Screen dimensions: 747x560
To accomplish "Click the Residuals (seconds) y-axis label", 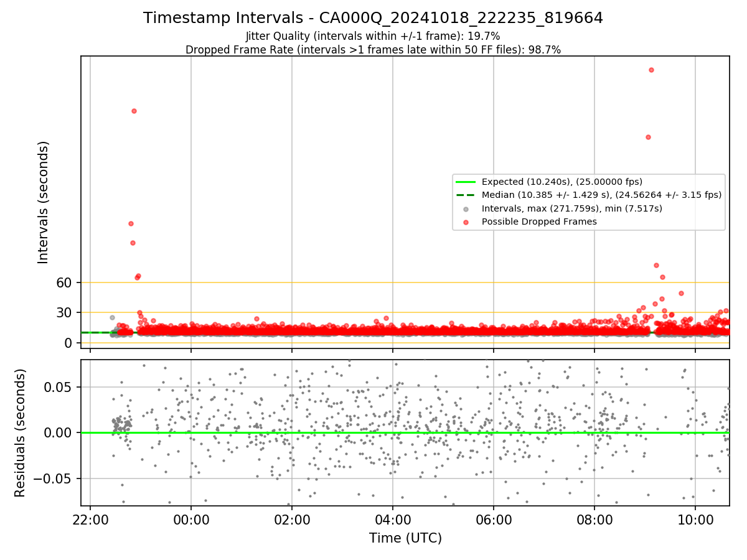I will (x=21, y=432).
